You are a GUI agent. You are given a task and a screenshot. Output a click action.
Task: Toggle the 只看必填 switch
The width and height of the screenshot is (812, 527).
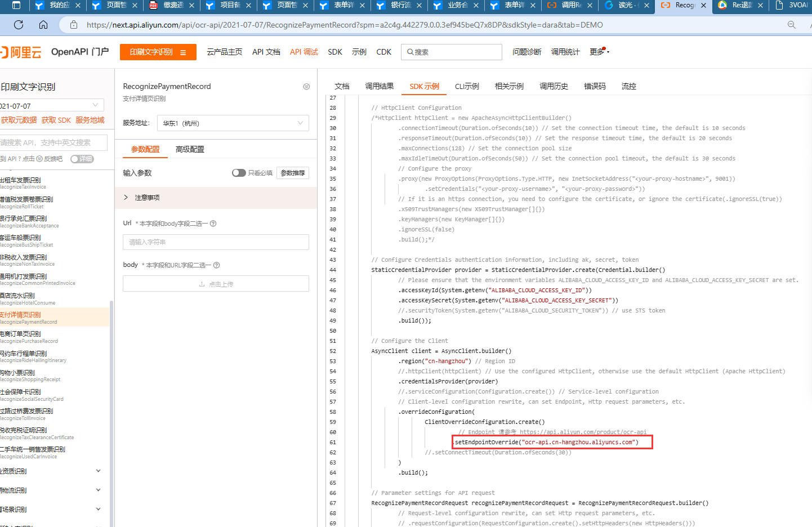239,173
